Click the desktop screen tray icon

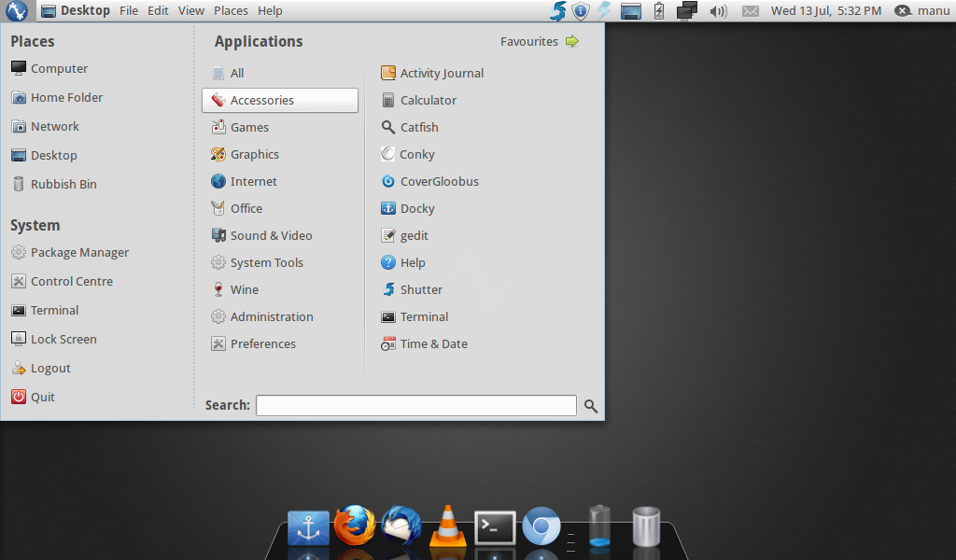(x=631, y=11)
